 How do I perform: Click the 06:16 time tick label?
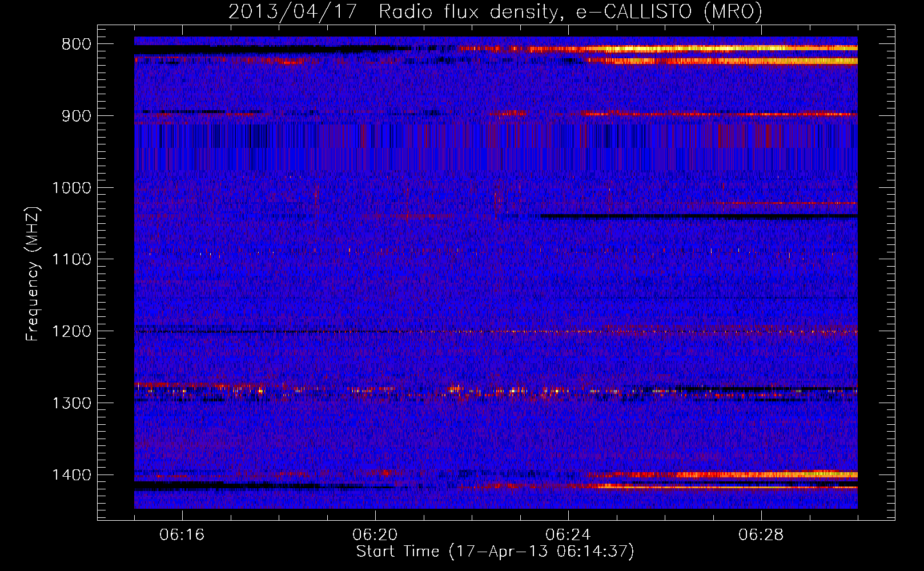coord(182,535)
